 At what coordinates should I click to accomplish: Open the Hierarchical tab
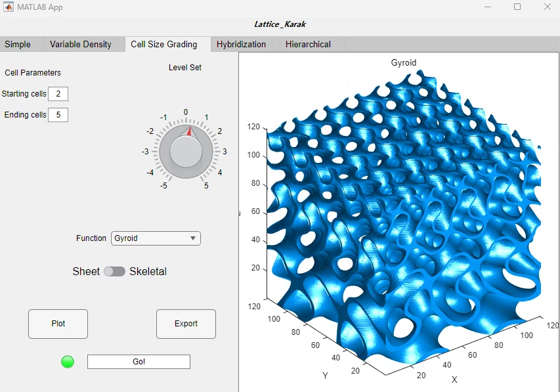(308, 44)
